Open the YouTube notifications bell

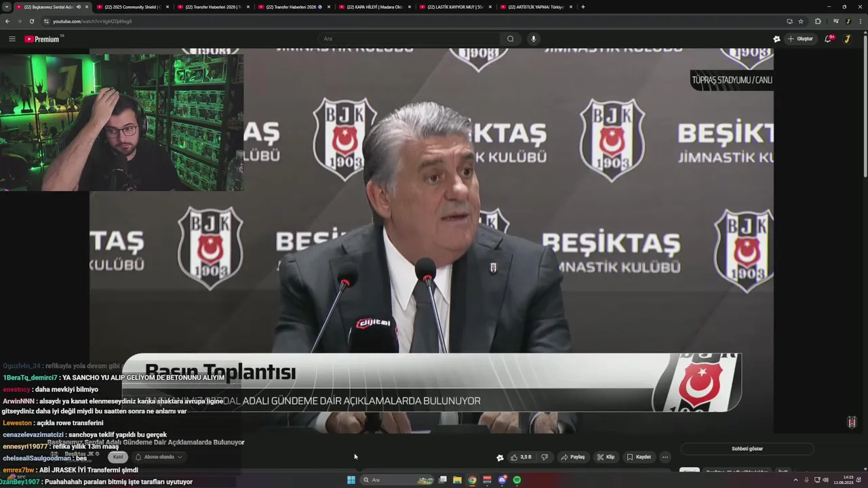point(829,39)
